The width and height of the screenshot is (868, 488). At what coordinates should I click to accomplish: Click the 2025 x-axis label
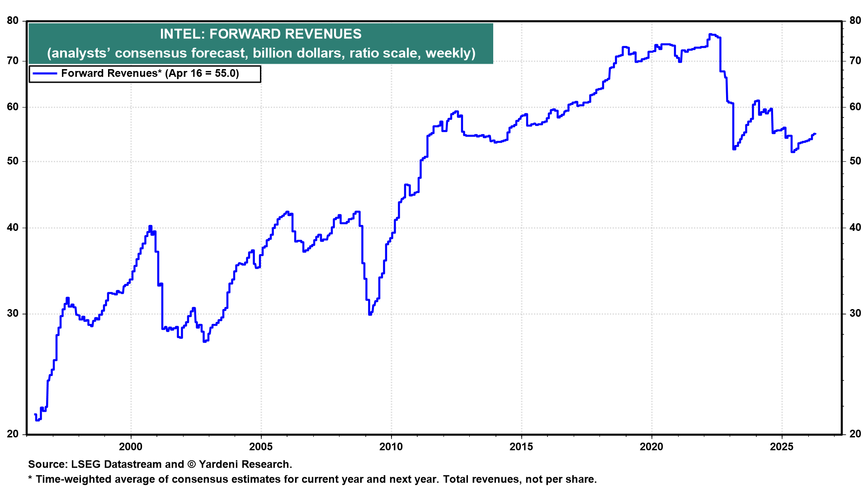point(782,447)
